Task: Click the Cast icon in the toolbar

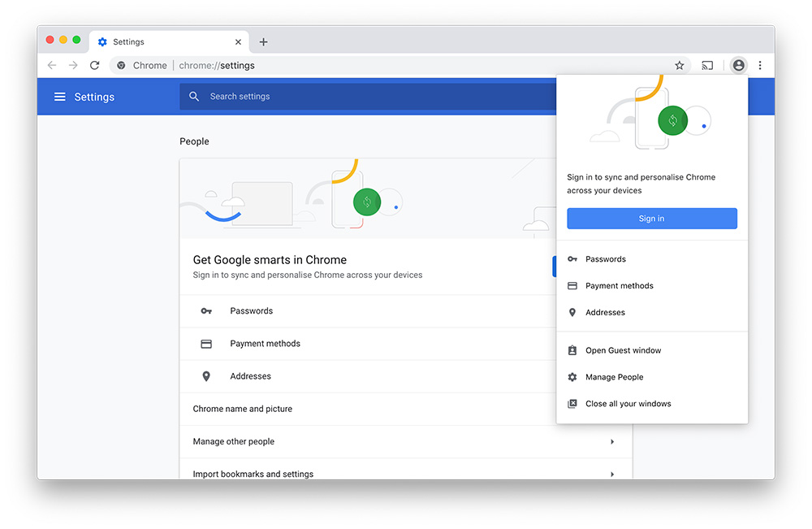Action: point(707,65)
